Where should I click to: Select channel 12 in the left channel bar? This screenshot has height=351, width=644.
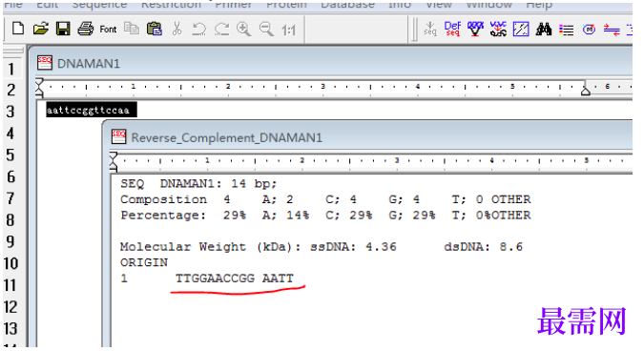click(x=11, y=307)
